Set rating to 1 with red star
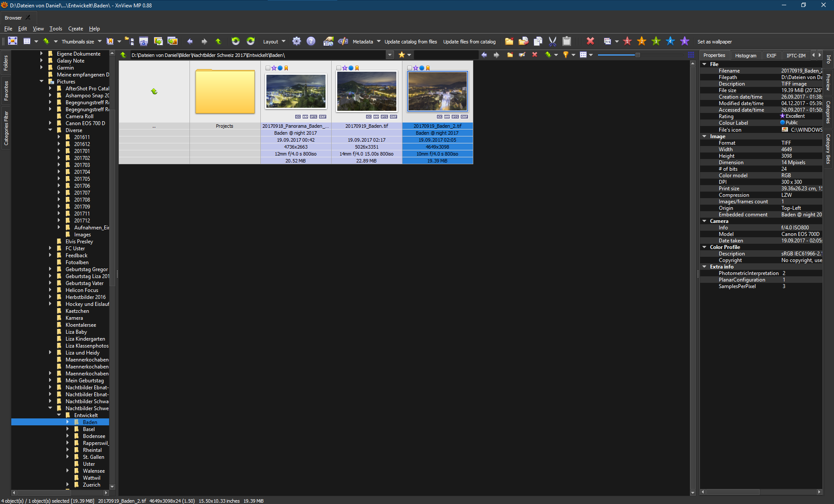Screen dimensions: 834x504 click(627, 41)
